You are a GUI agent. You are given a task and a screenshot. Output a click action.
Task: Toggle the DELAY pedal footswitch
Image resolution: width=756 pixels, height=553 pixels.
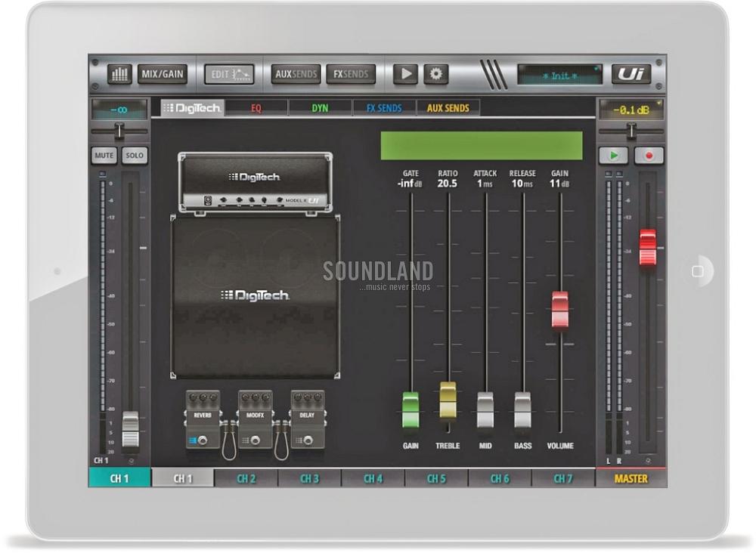coord(308,440)
